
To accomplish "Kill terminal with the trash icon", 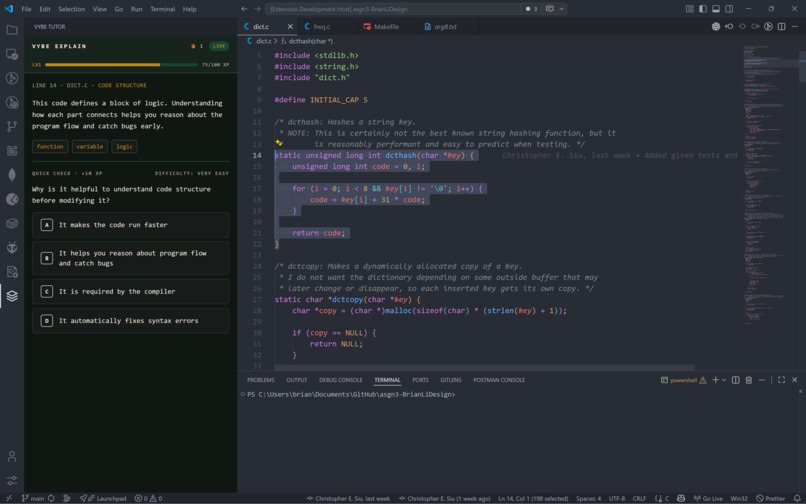I will (x=748, y=380).
